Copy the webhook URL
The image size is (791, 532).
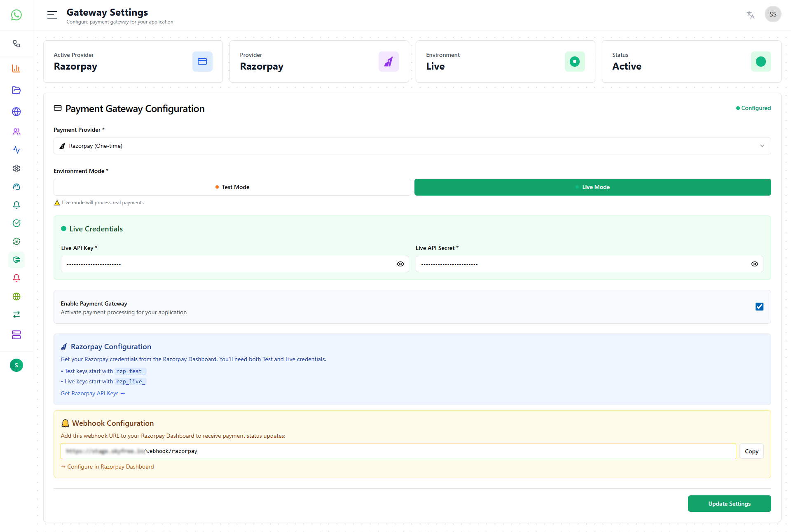click(x=751, y=451)
